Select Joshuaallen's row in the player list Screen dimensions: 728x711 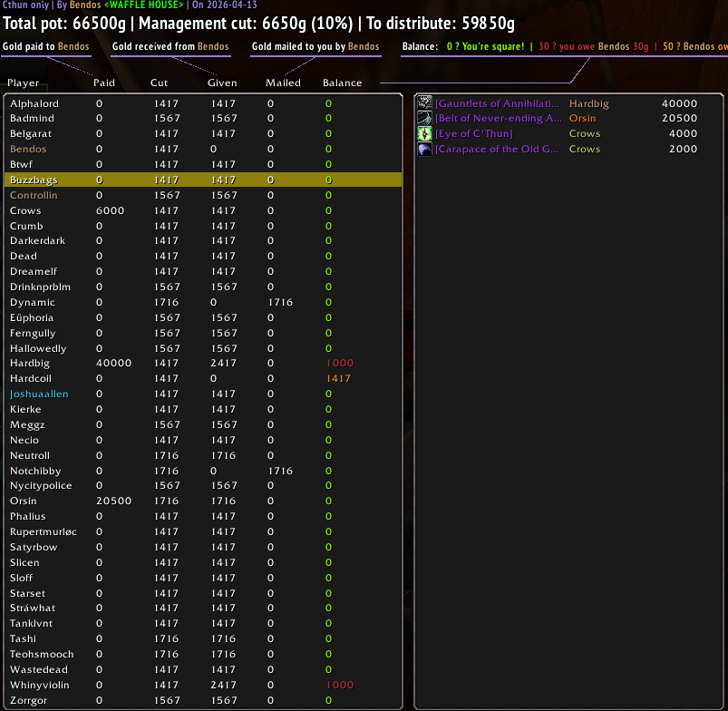click(203, 394)
